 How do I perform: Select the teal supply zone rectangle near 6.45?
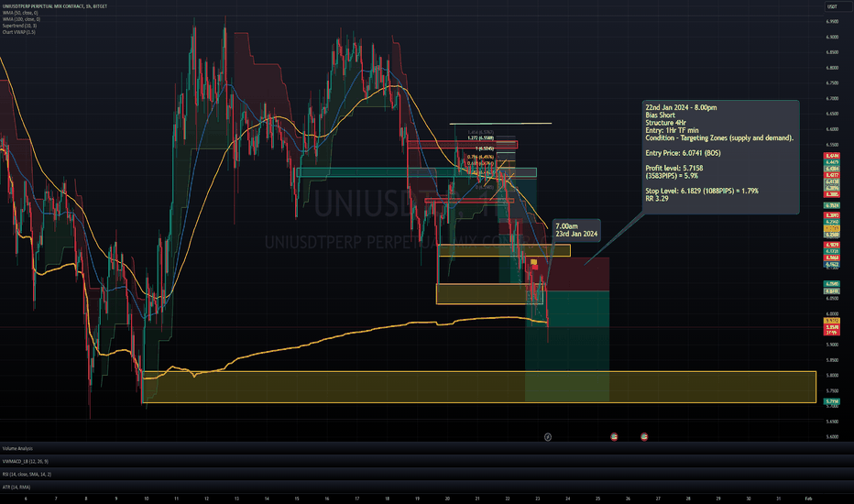(x=417, y=172)
